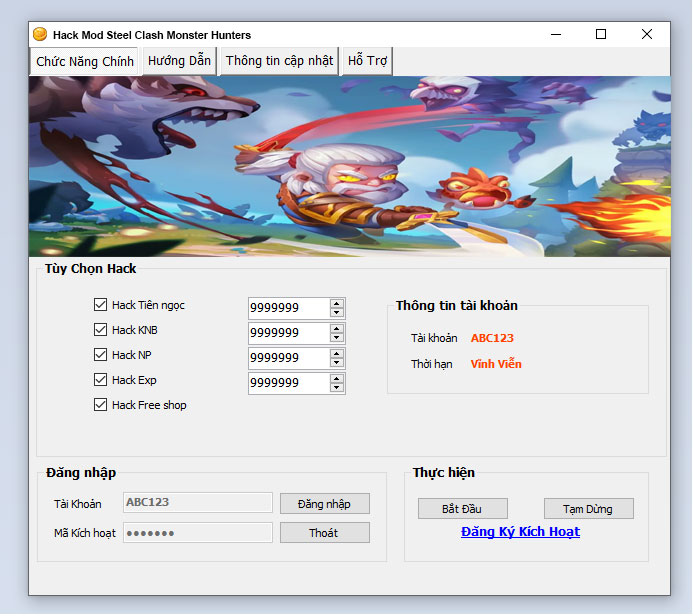Viewport: 693px width, 616px height.
Task: Open the Đăng Ký Kích Hoạt link
Action: click(x=520, y=532)
